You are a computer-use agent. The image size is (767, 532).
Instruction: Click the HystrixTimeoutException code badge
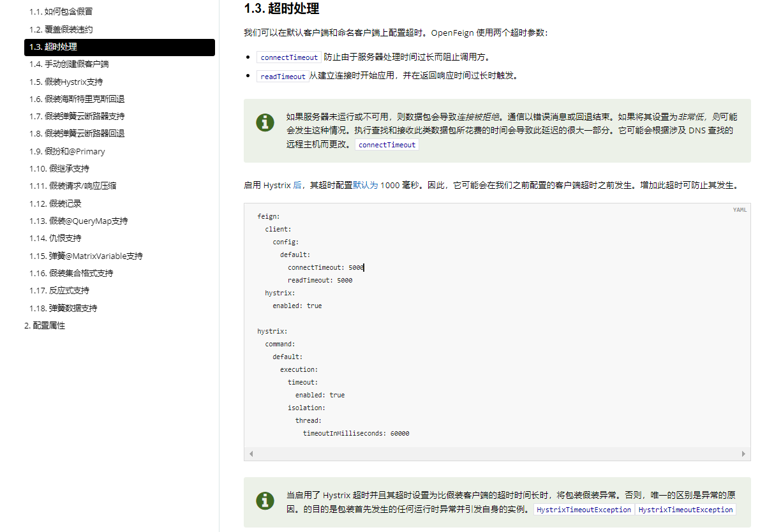pyautogui.click(x=583, y=510)
